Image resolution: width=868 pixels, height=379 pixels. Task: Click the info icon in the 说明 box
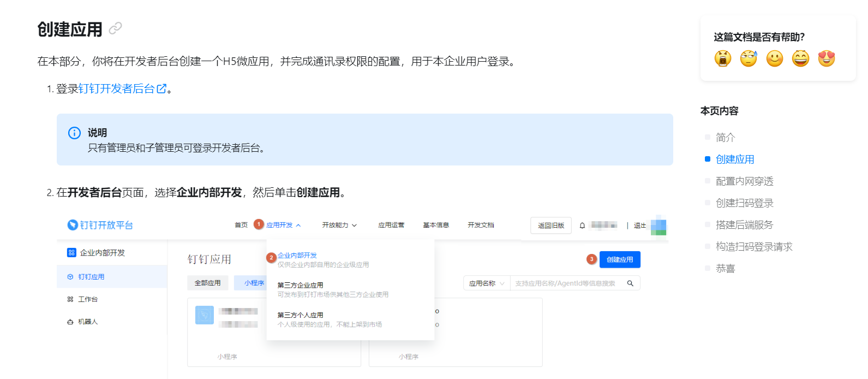click(74, 133)
